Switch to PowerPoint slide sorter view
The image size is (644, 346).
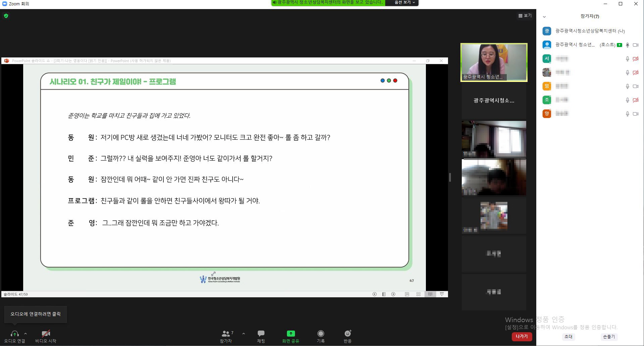point(418,294)
